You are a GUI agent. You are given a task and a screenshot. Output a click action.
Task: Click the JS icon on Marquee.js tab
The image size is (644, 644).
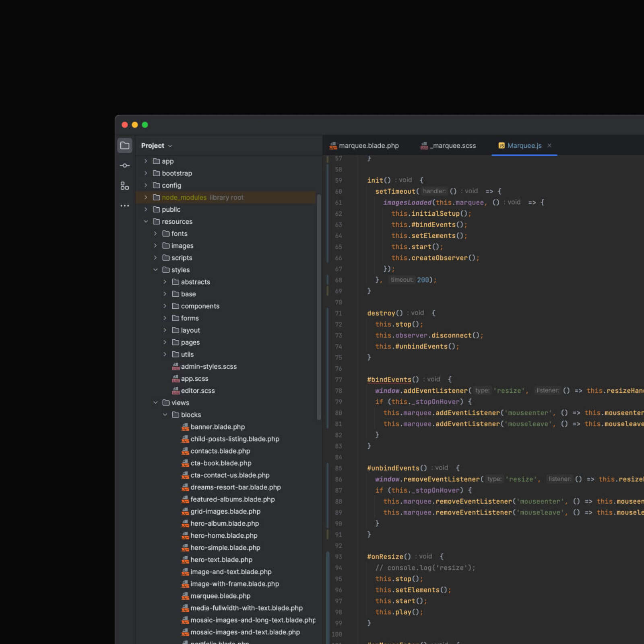click(x=502, y=146)
